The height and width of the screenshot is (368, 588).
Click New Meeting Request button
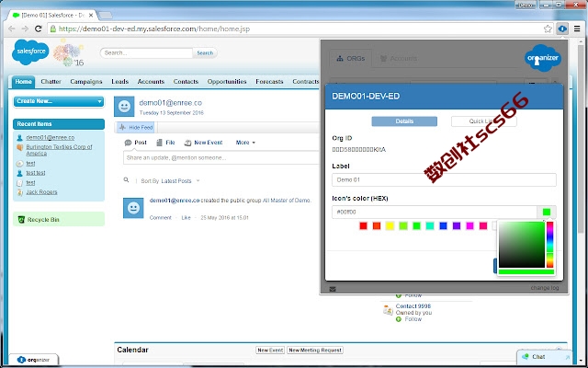pyautogui.click(x=315, y=350)
